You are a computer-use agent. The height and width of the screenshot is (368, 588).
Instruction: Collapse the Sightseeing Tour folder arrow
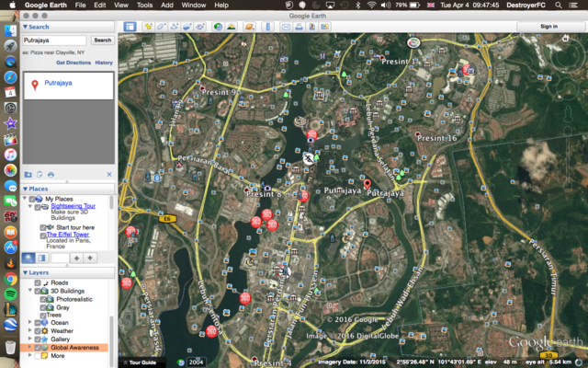tap(30, 206)
